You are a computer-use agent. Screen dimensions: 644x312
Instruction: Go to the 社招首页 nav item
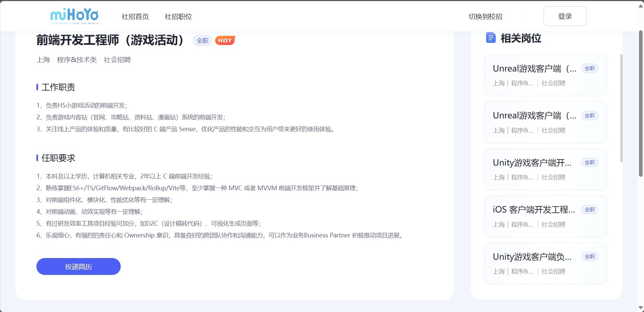click(x=135, y=17)
